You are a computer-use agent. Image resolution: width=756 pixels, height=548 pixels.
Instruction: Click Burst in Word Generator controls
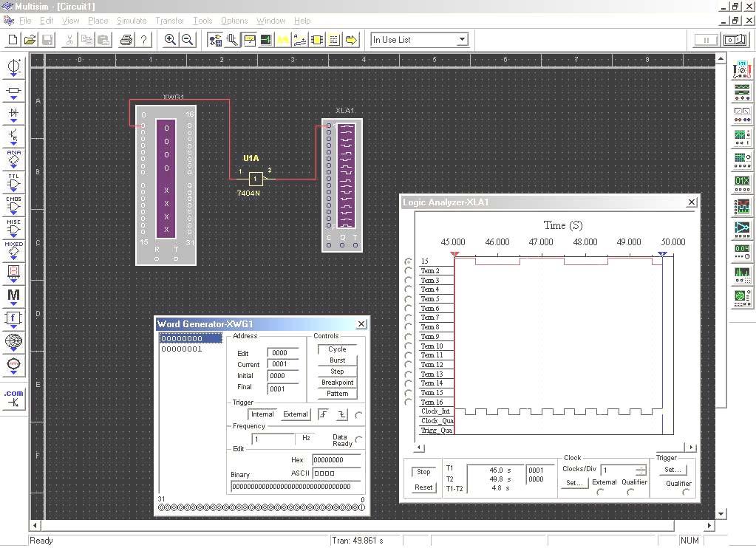pyautogui.click(x=337, y=360)
